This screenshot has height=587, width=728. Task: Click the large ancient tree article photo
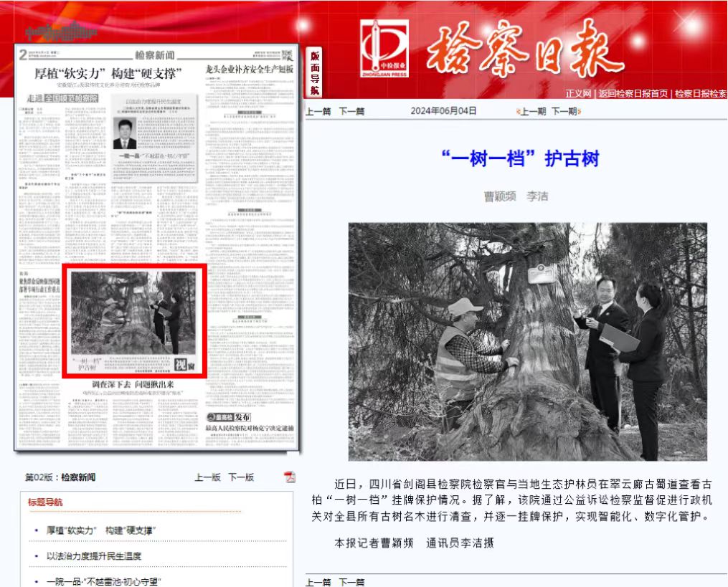click(x=527, y=341)
